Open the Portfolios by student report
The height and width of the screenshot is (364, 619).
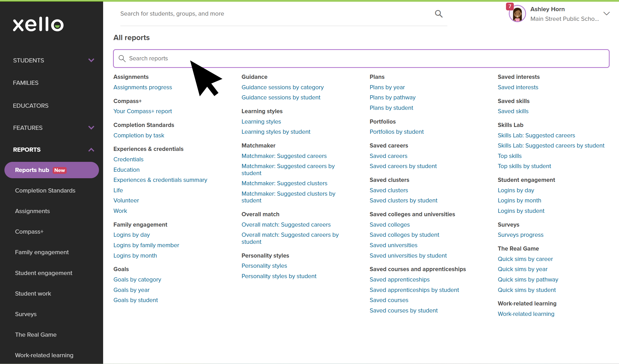[397, 132]
